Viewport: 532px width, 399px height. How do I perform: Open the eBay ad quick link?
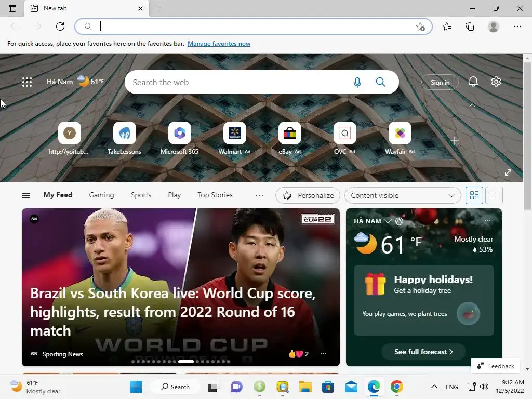coord(289,138)
